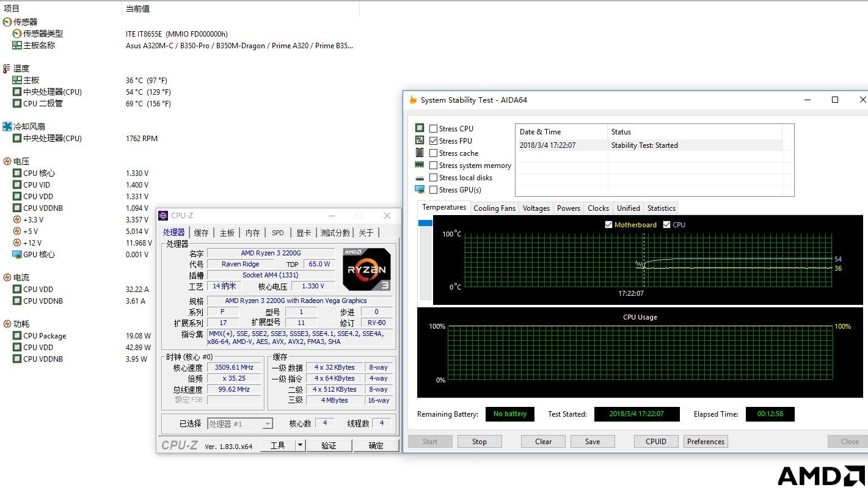Click the CPU 二极管 temperature icon
Viewport: 868px width, 490px height.
17,103
